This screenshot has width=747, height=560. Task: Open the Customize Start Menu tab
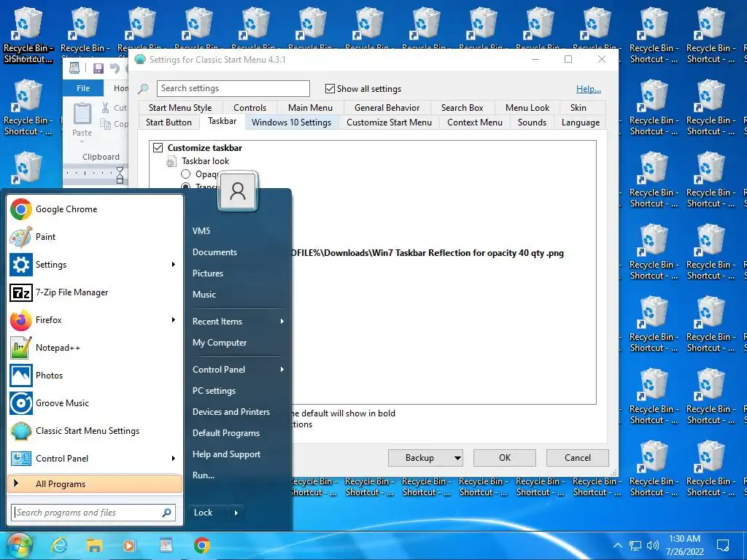(389, 122)
